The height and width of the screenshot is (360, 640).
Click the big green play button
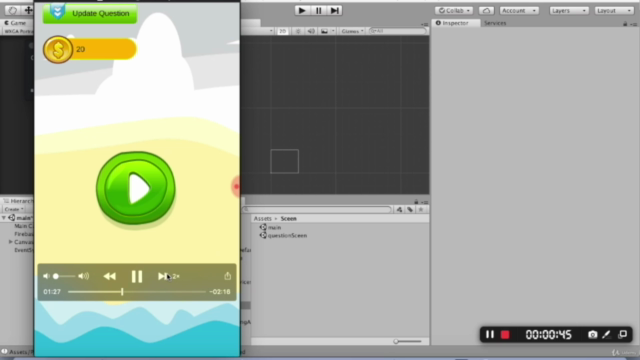(136, 188)
